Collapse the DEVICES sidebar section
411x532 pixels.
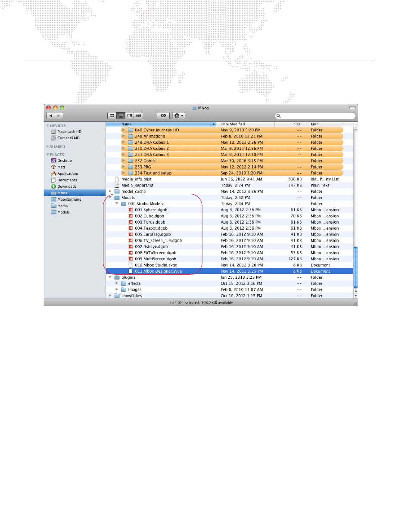coord(47,126)
